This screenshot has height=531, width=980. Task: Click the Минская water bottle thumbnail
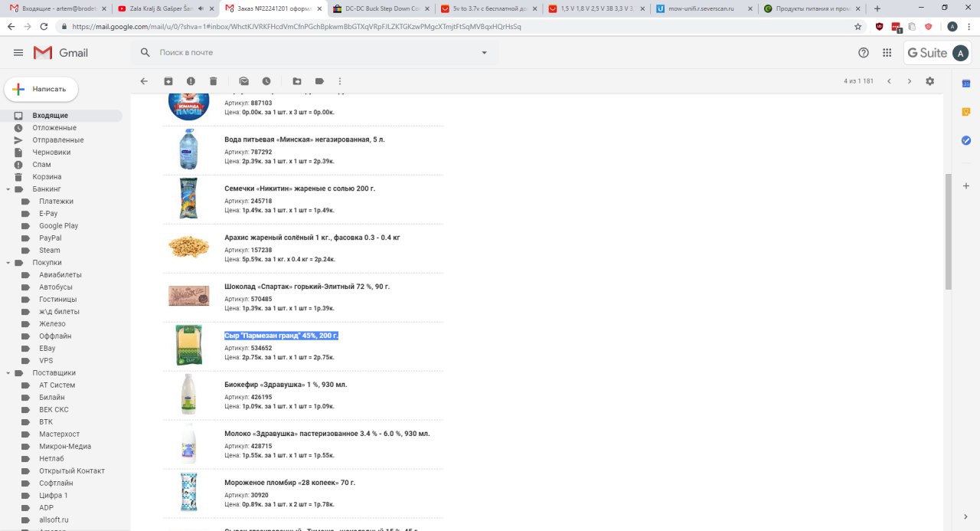tap(188, 149)
